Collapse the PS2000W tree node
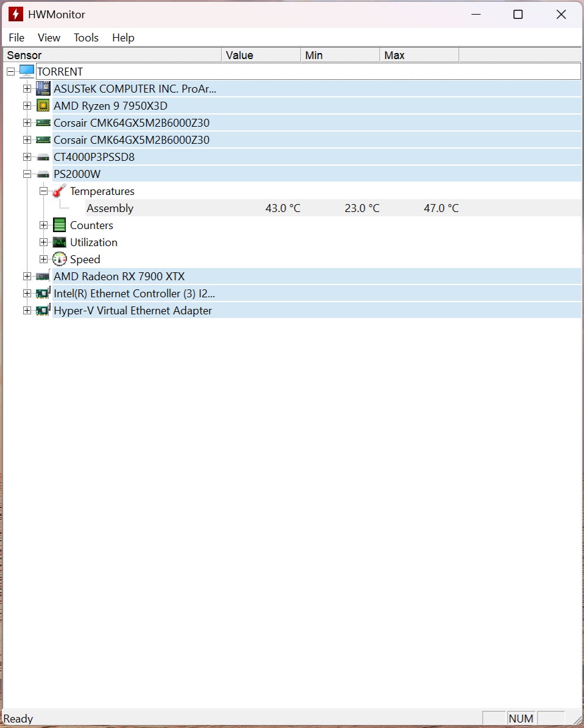Image resolution: width=584 pixels, height=728 pixels. coord(27,174)
